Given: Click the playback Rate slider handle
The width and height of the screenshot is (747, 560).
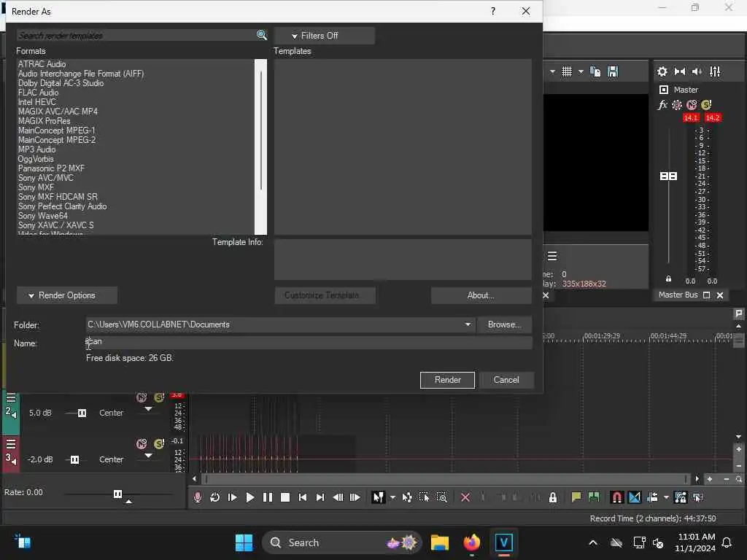Looking at the screenshot, I should tap(117, 494).
